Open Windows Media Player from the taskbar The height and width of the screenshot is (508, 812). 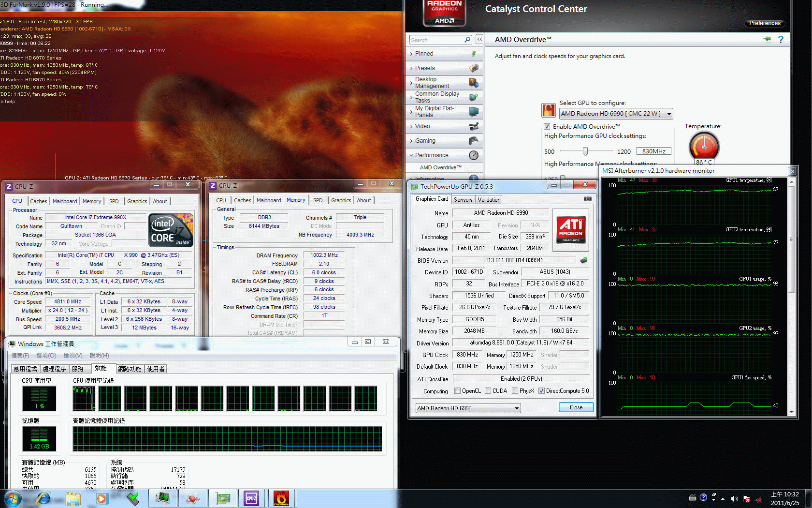(101, 498)
